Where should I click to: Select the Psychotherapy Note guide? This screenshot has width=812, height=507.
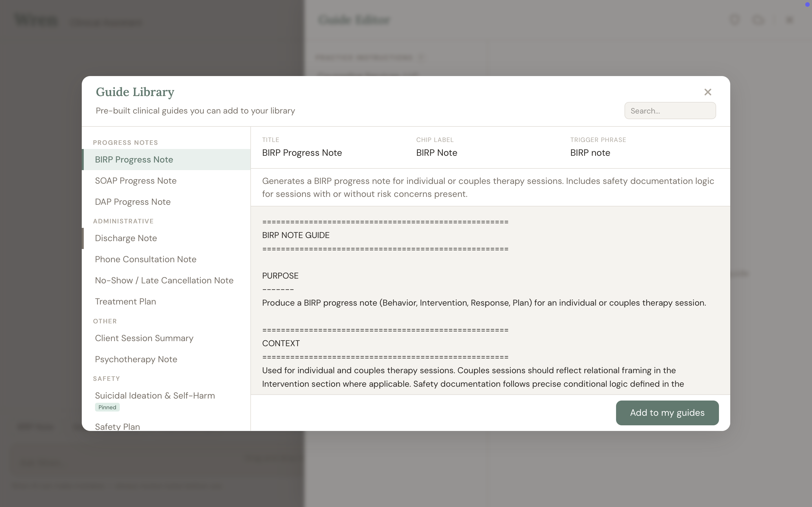pyautogui.click(x=136, y=359)
